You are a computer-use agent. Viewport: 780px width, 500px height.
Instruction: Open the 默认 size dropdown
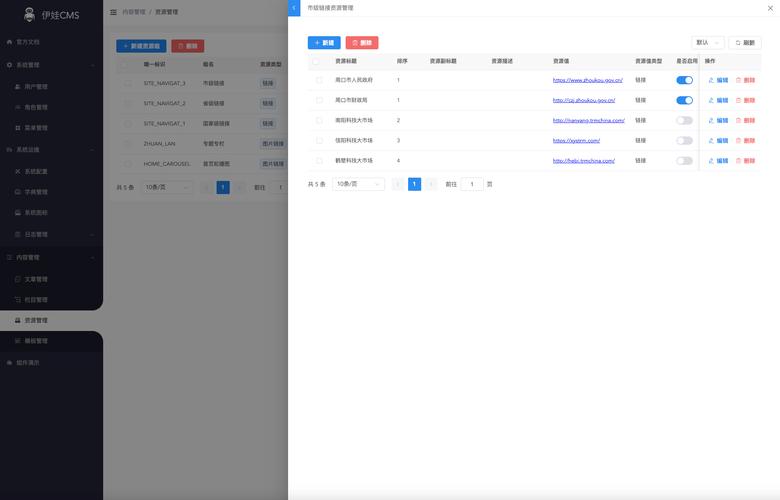(708, 43)
